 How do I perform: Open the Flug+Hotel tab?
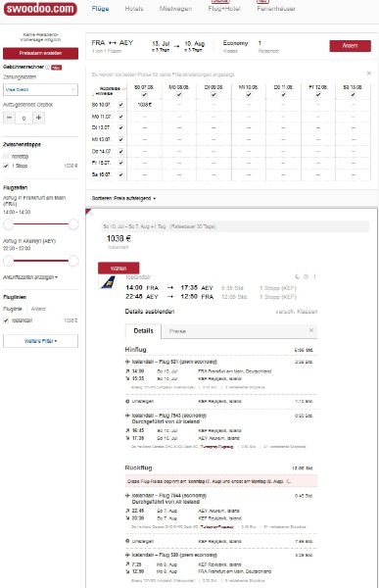pos(224,9)
